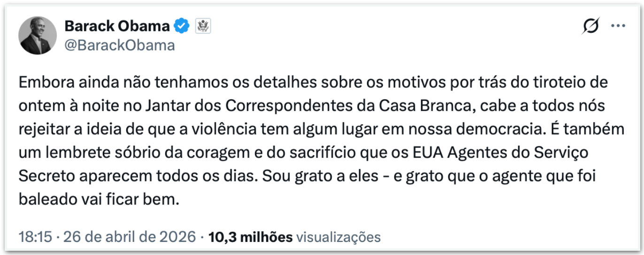The image size is (644, 255).
Task: Click the 10,3 milhões views count
Action: click(x=250, y=237)
